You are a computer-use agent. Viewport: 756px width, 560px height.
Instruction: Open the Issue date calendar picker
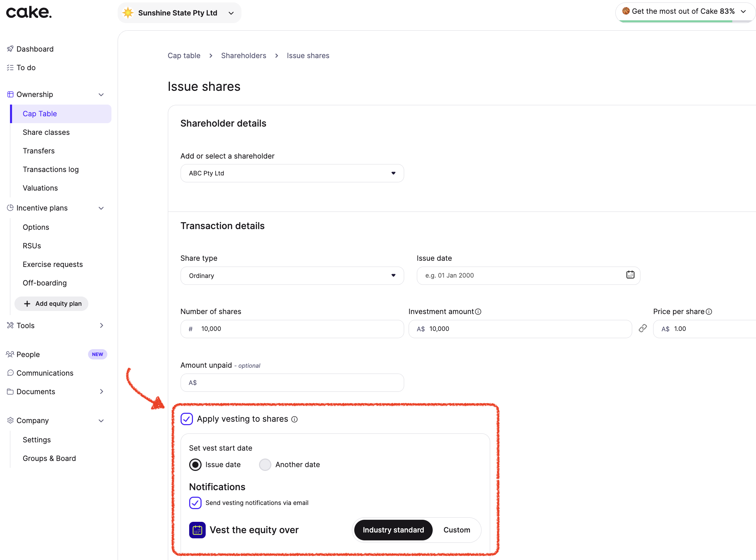tap(630, 275)
